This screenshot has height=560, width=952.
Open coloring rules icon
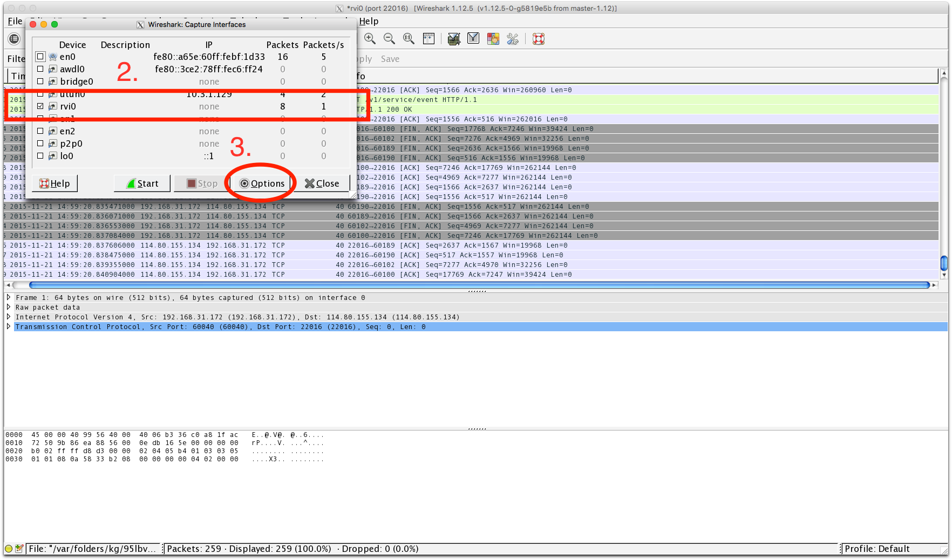[x=493, y=39]
